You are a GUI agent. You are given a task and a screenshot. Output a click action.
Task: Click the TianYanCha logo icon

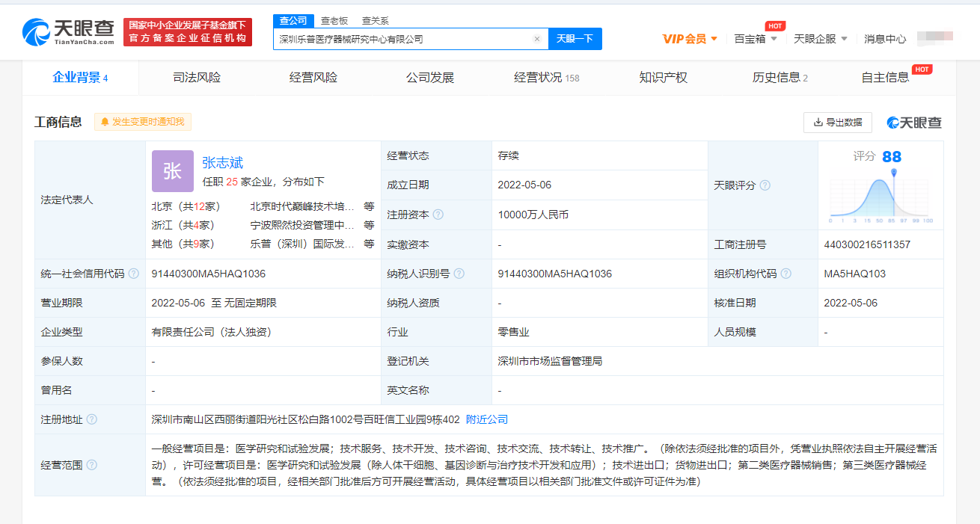coord(36,32)
